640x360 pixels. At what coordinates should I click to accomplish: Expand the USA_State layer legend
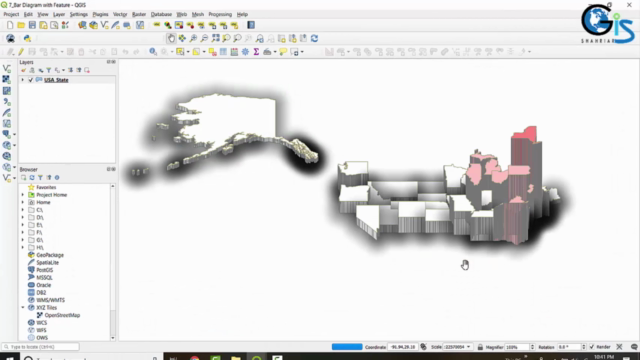coord(22,80)
